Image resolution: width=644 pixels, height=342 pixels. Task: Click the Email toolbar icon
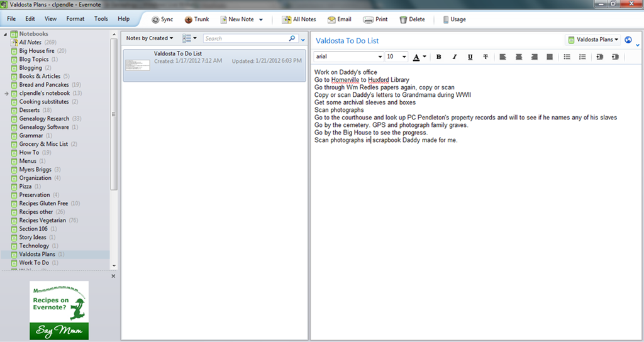pyautogui.click(x=331, y=19)
